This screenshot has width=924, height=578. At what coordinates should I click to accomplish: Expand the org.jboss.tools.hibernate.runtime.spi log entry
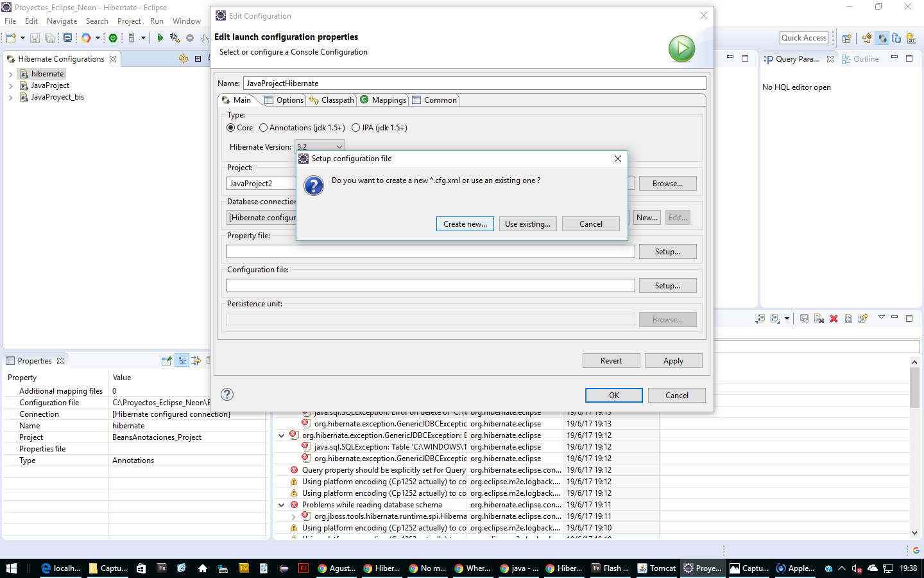pos(294,516)
